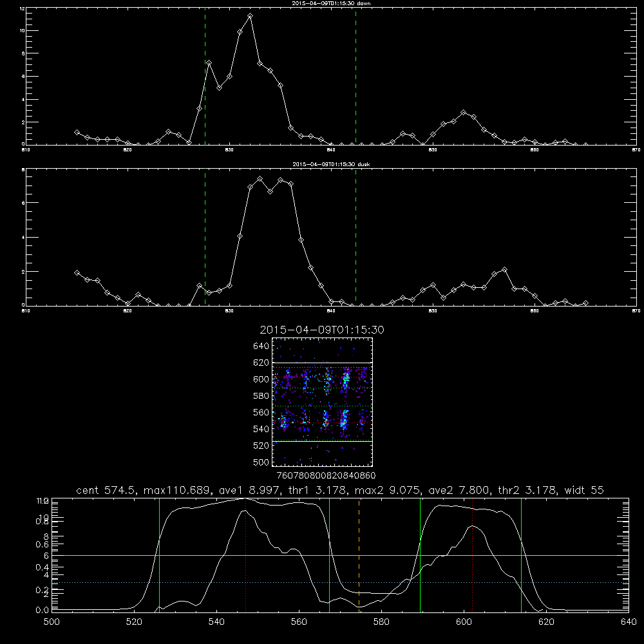Click the 830 x-axis label under dawn plot
644x644 pixels.
(x=230, y=150)
